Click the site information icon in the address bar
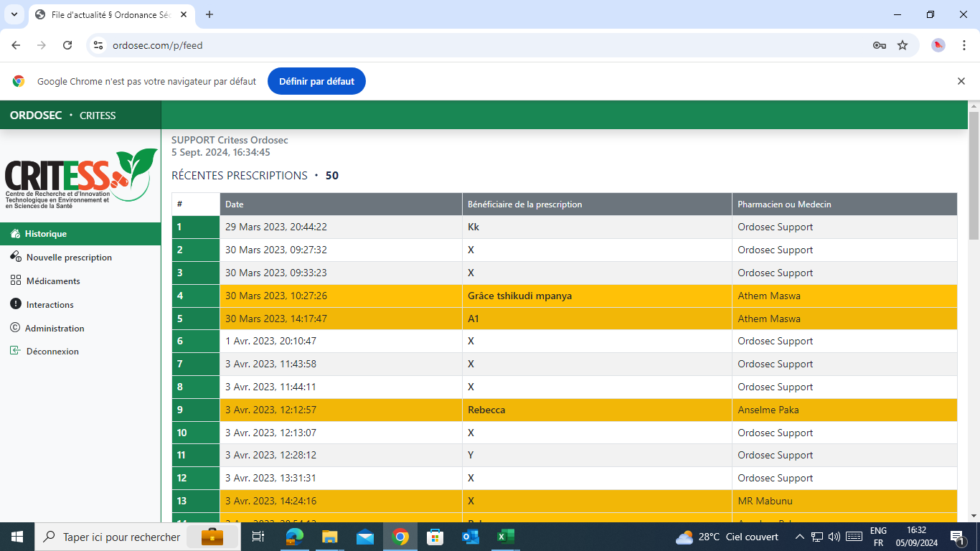This screenshot has width=980, height=551. pyautogui.click(x=99, y=45)
